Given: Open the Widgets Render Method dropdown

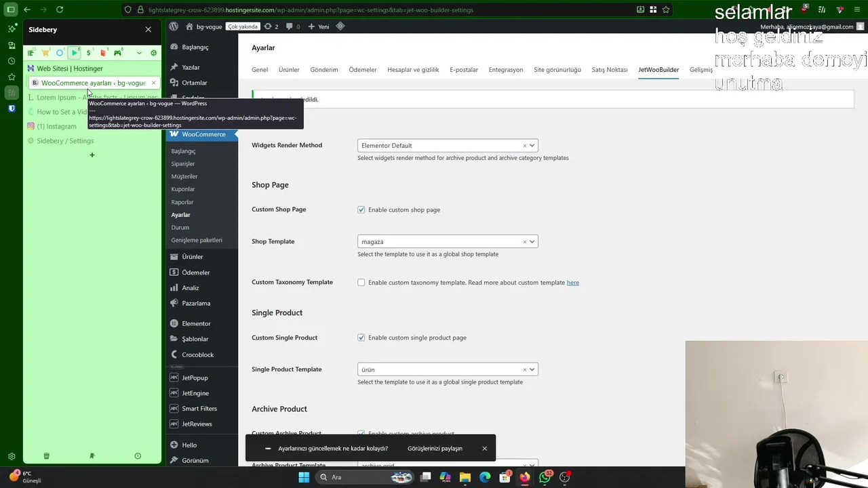Looking at the screenshot, I should 448,146.
